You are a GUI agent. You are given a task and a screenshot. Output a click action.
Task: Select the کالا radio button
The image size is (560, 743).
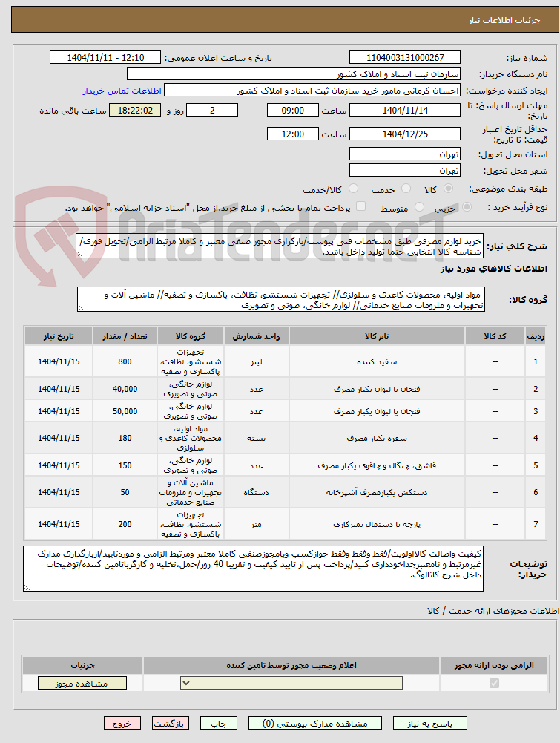pos(448,189)
